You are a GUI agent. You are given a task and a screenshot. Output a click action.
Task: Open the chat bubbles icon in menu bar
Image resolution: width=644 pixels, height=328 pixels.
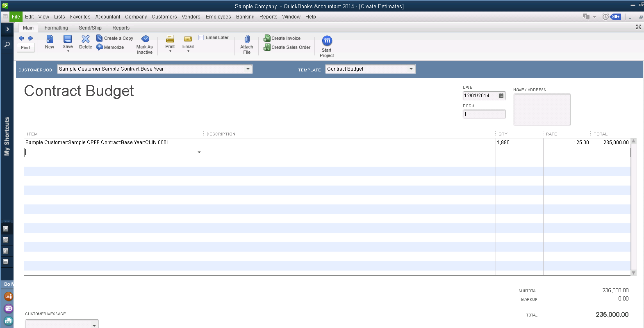coord(586,16)
